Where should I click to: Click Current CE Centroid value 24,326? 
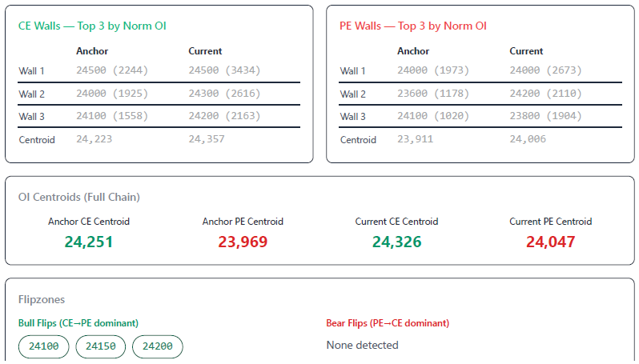point(396,242)
